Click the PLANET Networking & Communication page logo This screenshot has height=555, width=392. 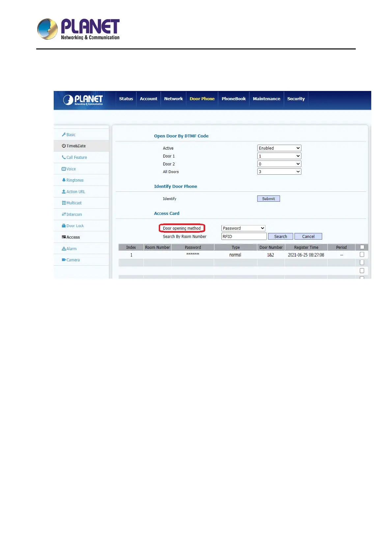pos(78,29)
